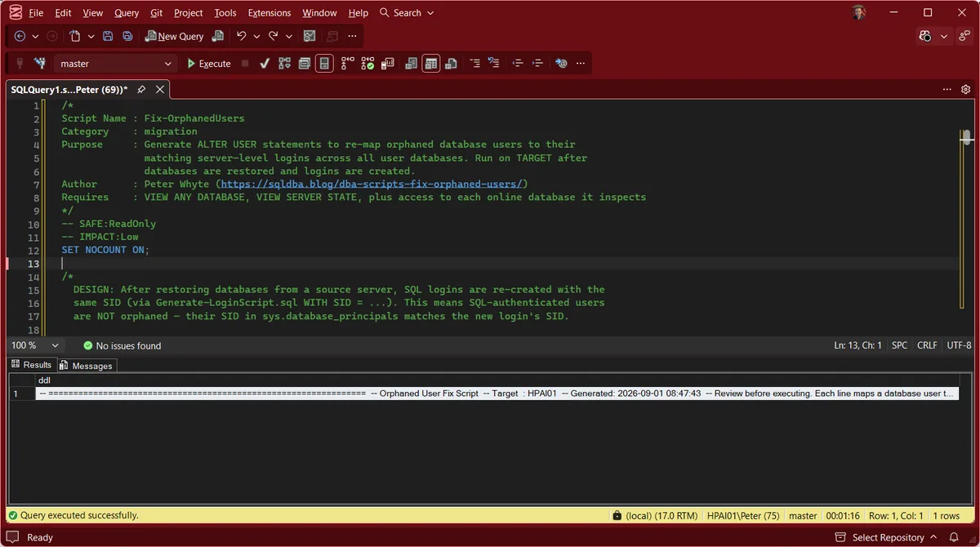Click the Search box in the menu bar
Screen dimensions: 980x547
click(x=407, y=12)
